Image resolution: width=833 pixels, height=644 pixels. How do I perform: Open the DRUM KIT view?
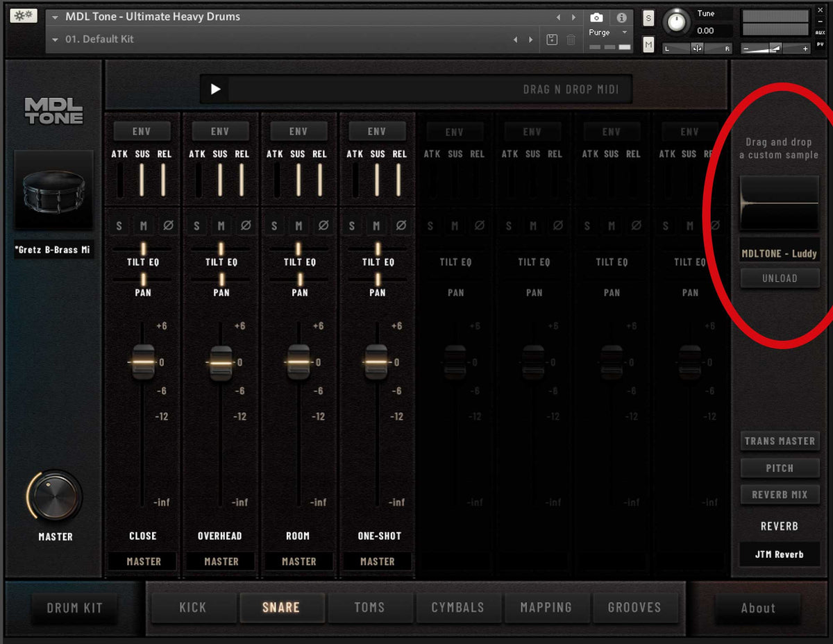74,607
